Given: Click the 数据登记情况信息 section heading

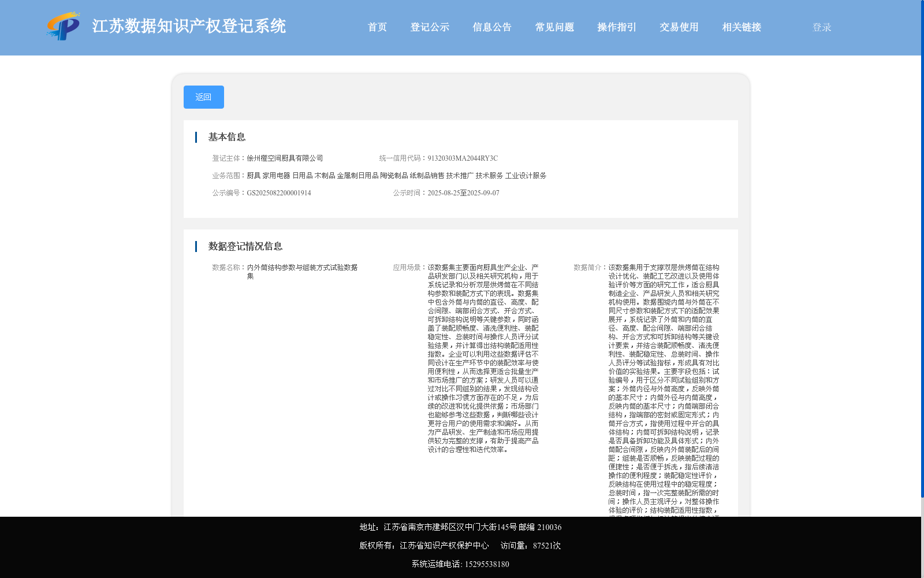Looking at the screenshot, I should pyautogui.click(x=245, y=246).
